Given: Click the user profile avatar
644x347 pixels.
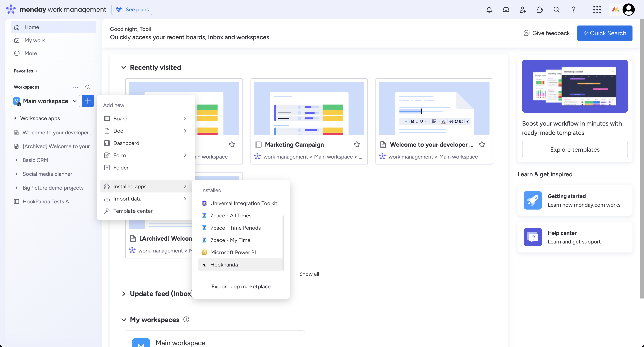Looking at the screenshot, I should (628, 10).
